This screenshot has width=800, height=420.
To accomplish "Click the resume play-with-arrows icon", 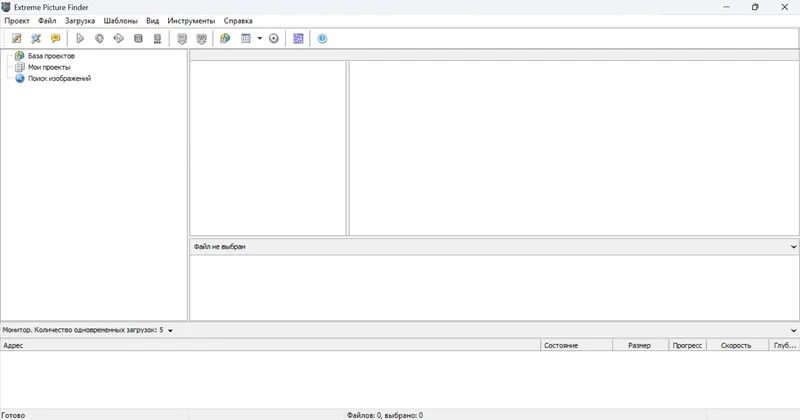I will 119,38.
